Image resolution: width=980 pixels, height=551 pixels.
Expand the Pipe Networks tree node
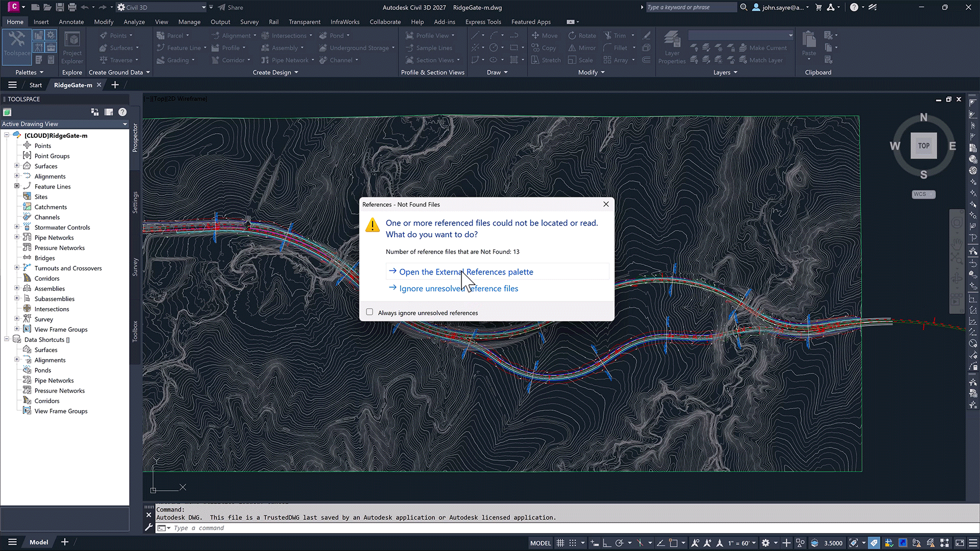17,237
